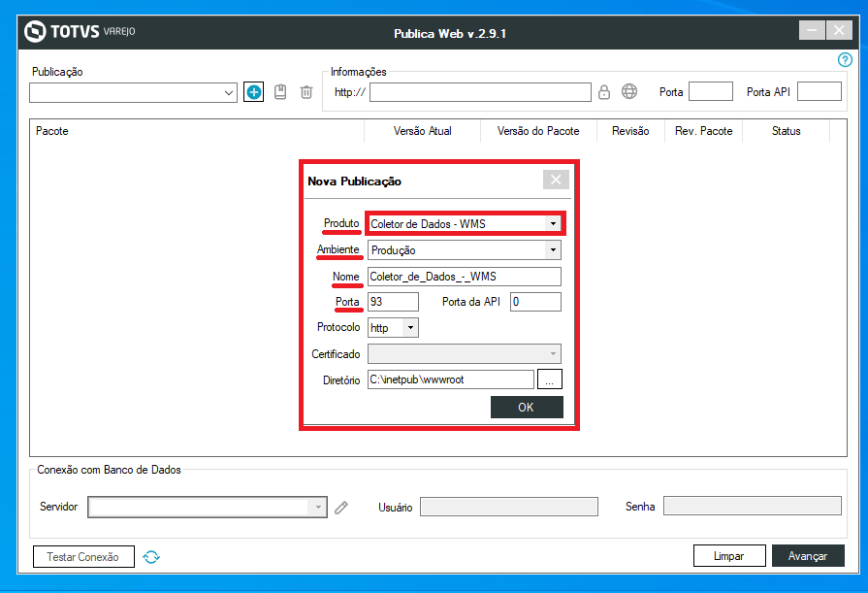
Task: Click the Versão do Pacote column header
Action: 538,131
